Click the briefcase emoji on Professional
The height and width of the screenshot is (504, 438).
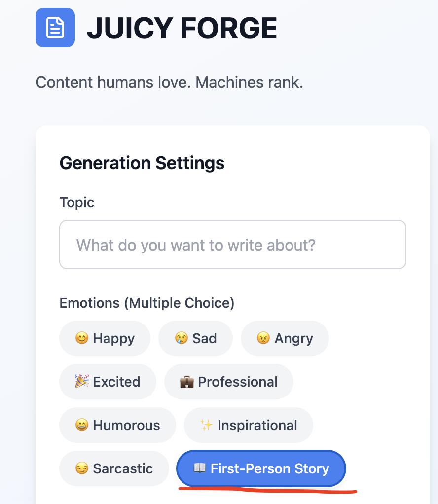pyautogui.click(x=186, y=382)
